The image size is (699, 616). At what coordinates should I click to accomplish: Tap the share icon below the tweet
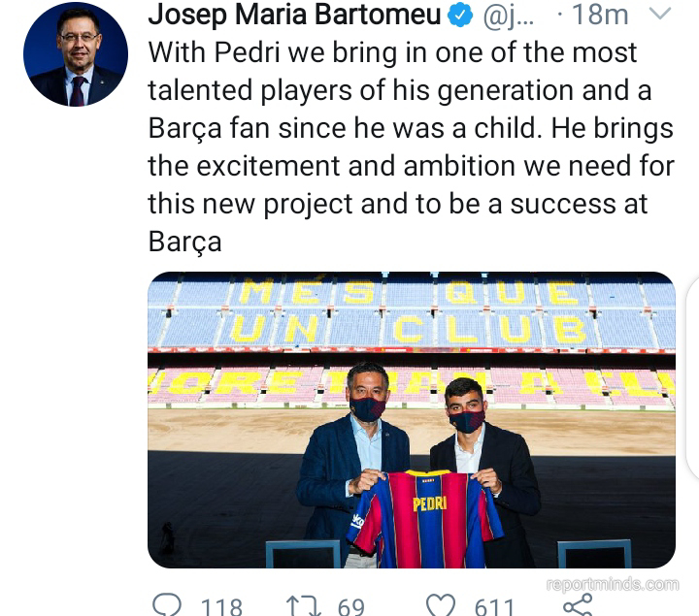click(x=577, y=604)
